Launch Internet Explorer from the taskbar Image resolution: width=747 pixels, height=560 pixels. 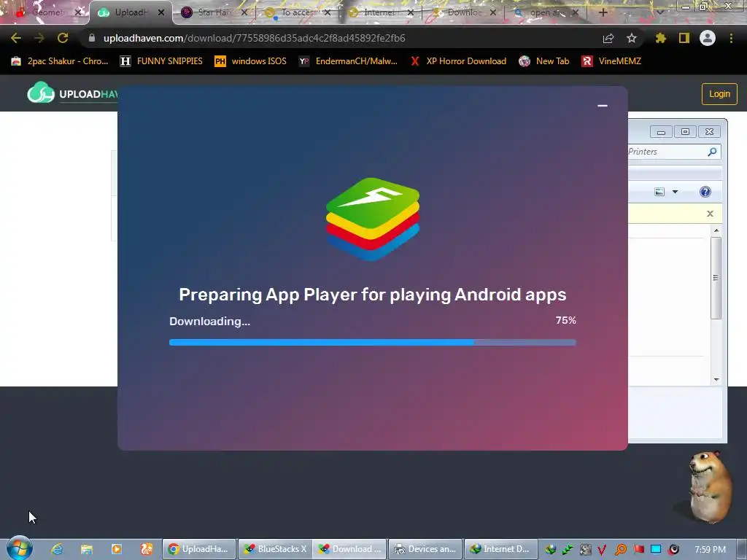tap(57, 549)
